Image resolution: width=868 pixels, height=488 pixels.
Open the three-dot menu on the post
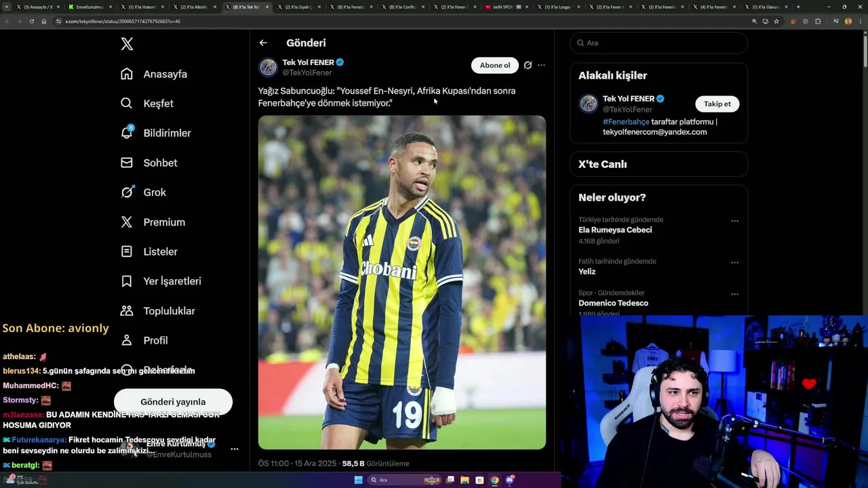pos(541,65)
